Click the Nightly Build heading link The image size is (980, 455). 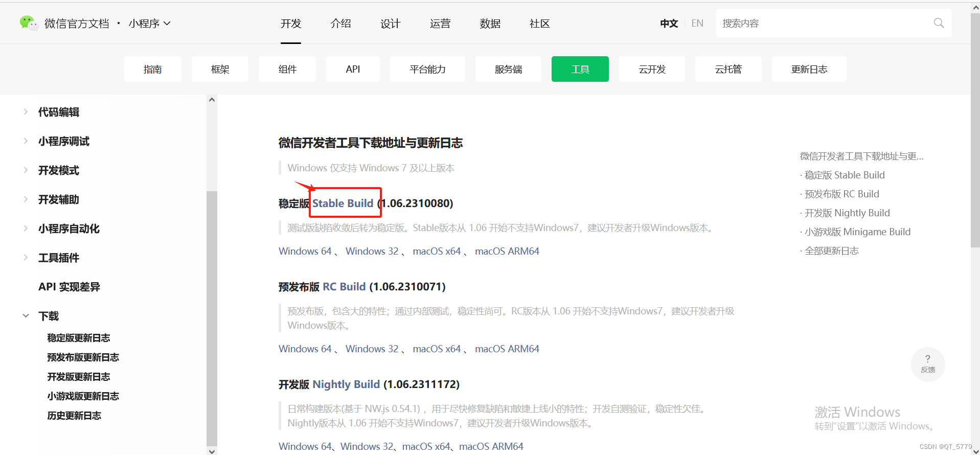[x=346, y=384]
